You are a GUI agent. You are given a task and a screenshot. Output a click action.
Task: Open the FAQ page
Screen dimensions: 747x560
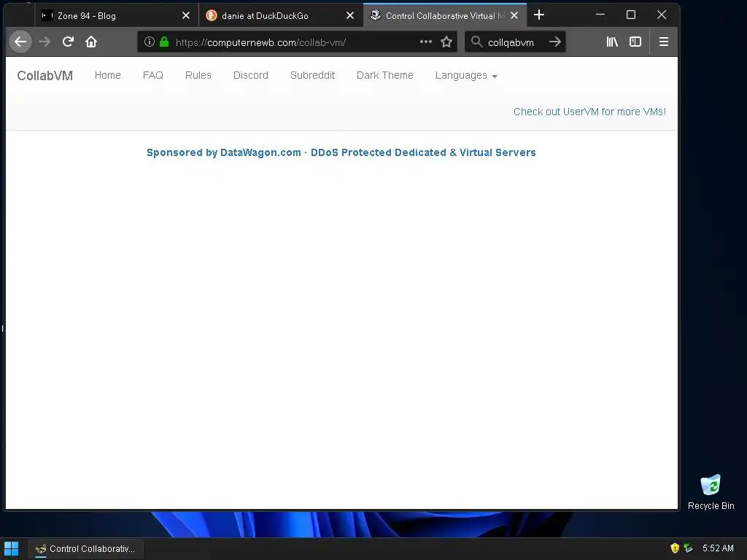click(153, 75)
